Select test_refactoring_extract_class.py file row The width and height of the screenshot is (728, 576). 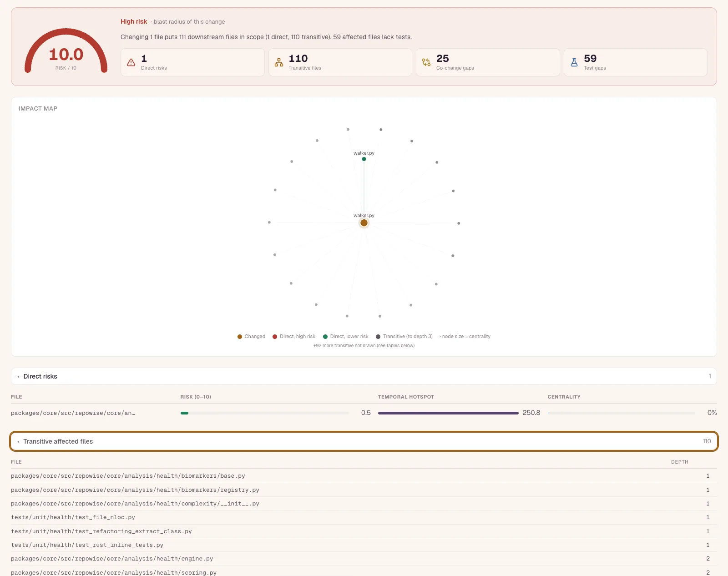pyautogui.click(x=364, y=531)
